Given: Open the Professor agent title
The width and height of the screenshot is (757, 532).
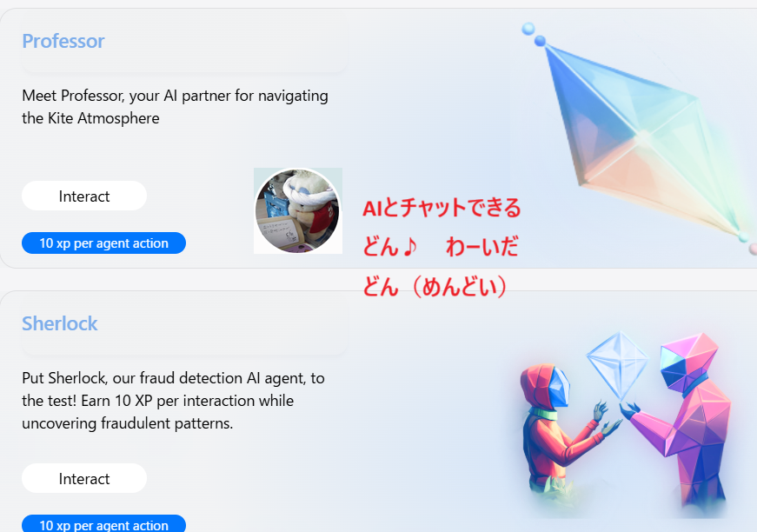Looking at the screenshot, I should [x=63, y=41].
